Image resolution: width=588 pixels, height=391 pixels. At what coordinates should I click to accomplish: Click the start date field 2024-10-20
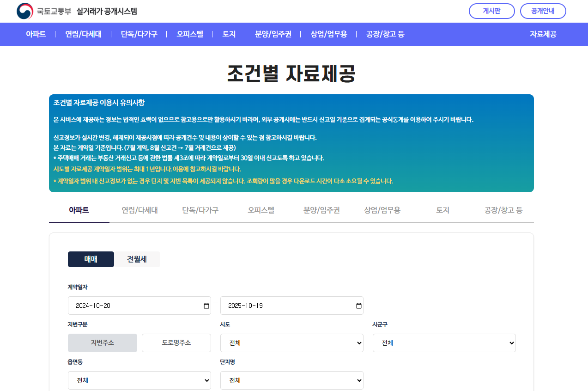139,305
